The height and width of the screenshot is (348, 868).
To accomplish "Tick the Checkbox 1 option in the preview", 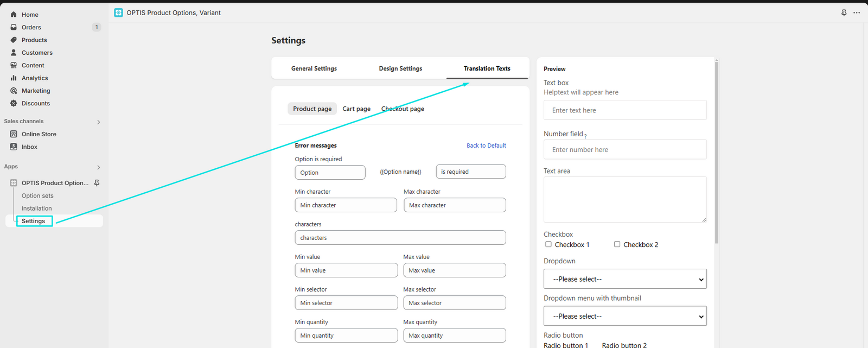I will [548, 244].
